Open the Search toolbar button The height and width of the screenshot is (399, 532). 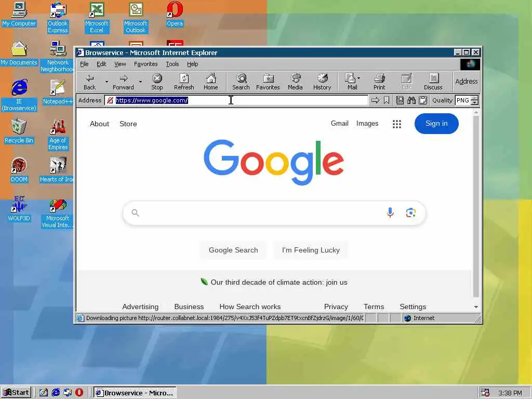click(x=241, y=82)
